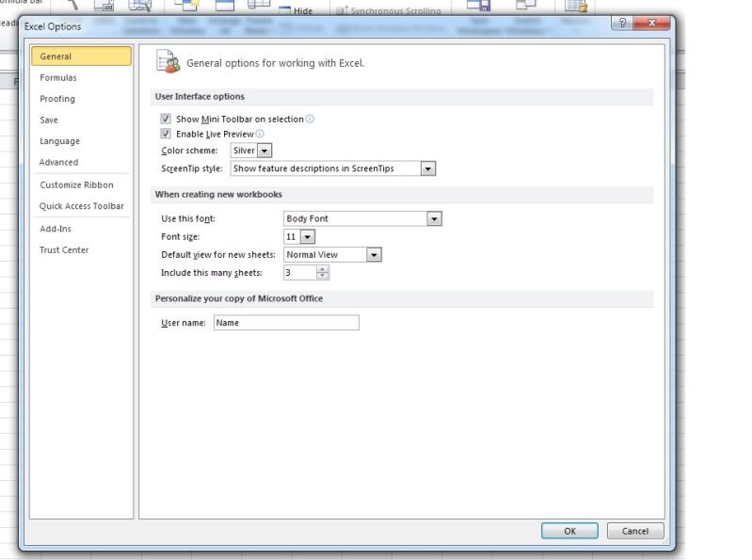Open the Font size dropdown

[308, 237]
